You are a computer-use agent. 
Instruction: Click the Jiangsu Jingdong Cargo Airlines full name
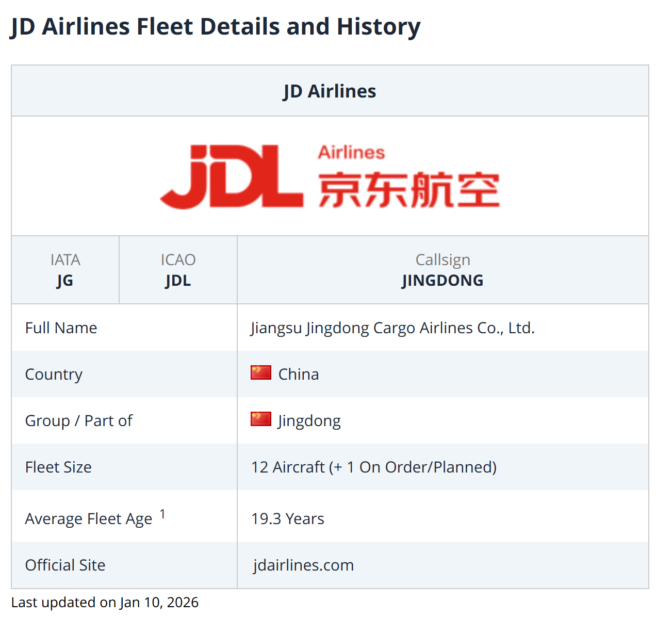tap(392, 328)
